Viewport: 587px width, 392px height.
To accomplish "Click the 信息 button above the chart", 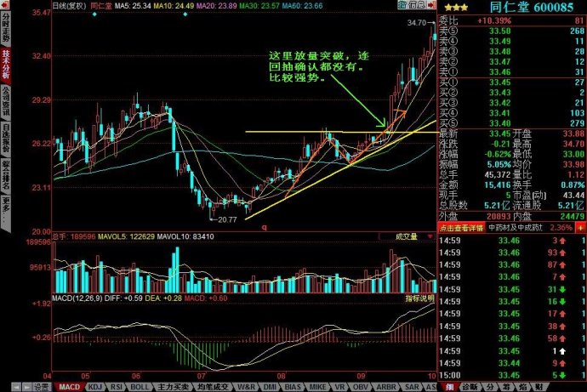I will point(417,5).
